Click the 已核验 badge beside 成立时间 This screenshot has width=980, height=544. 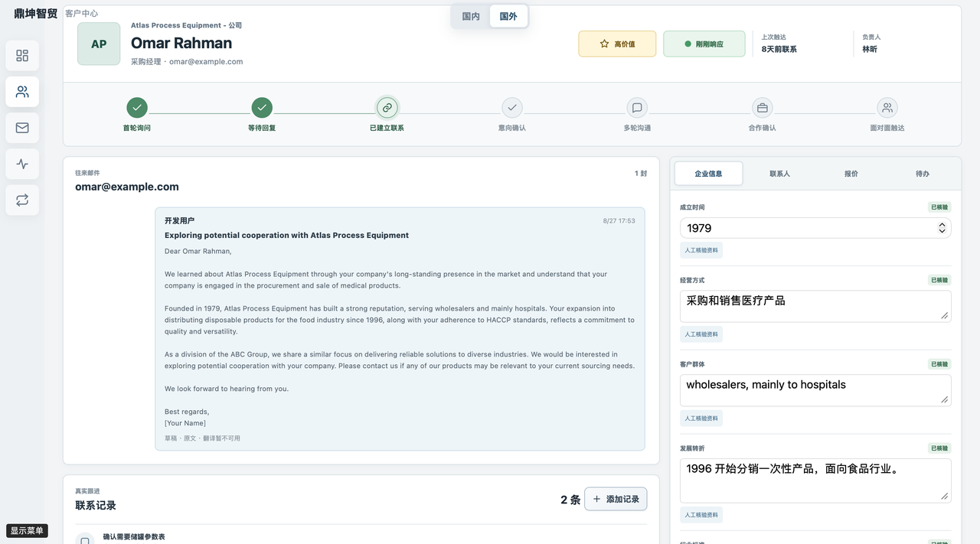[x=939, y=207]
